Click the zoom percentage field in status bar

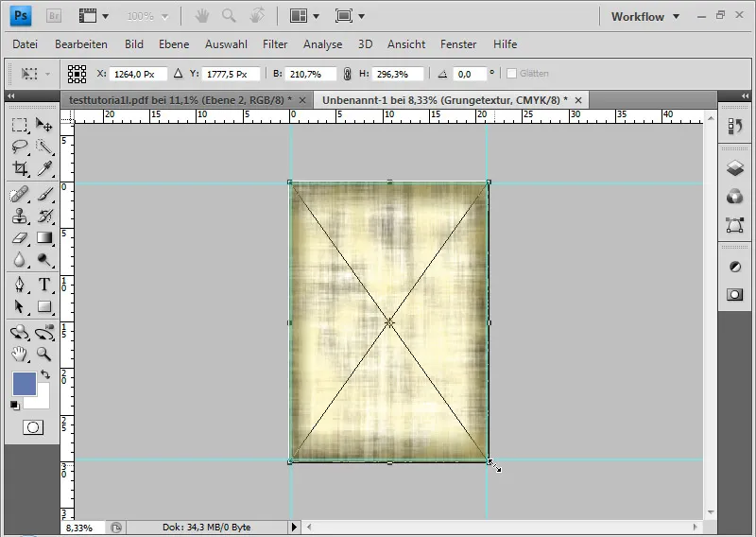[x=84, y=528]
